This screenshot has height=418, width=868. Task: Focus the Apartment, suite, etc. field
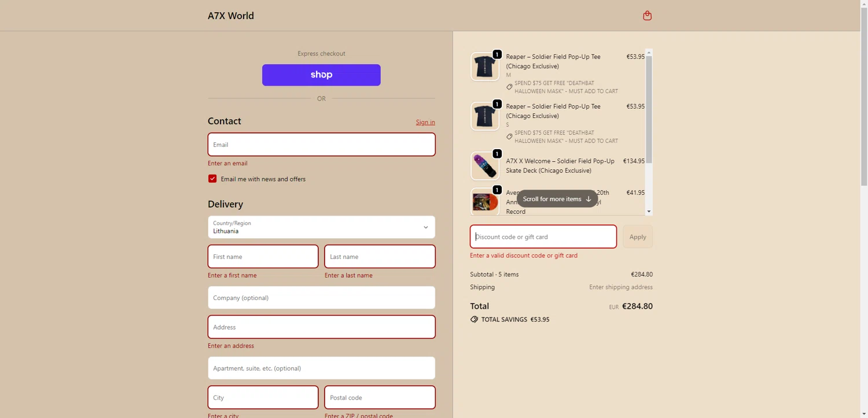[321, 368]
